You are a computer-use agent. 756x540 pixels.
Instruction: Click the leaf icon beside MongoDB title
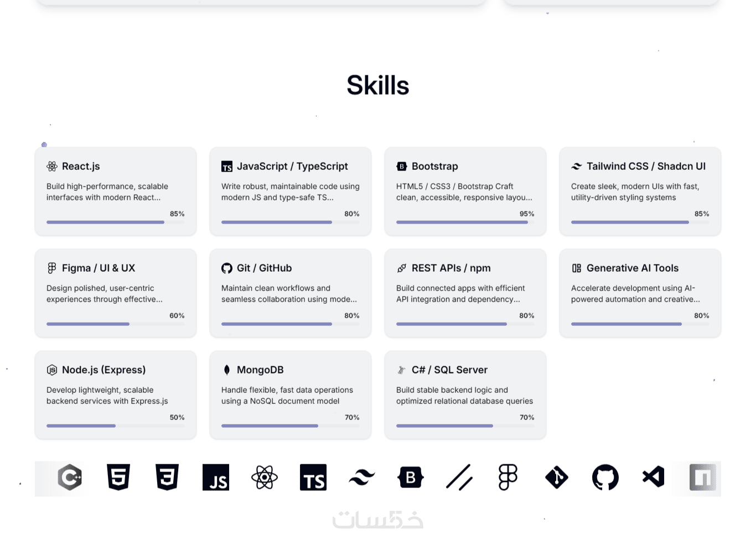point(227,370)
